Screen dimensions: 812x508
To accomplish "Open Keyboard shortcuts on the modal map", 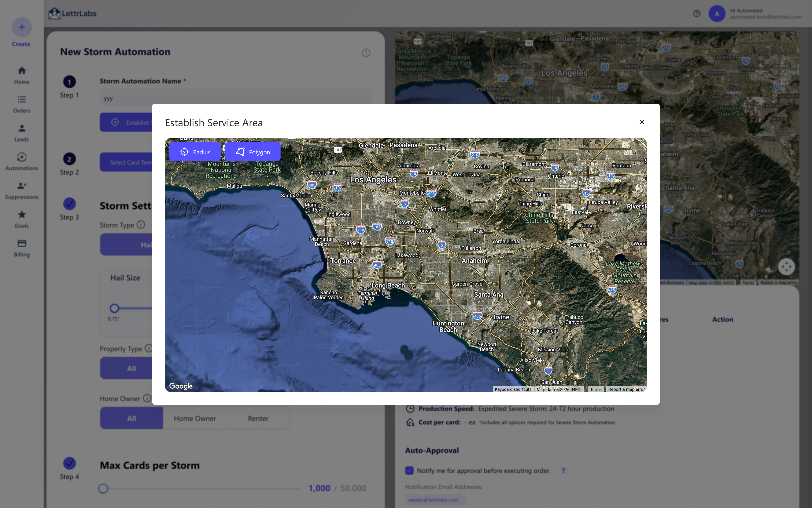I will tap(513, 389).
